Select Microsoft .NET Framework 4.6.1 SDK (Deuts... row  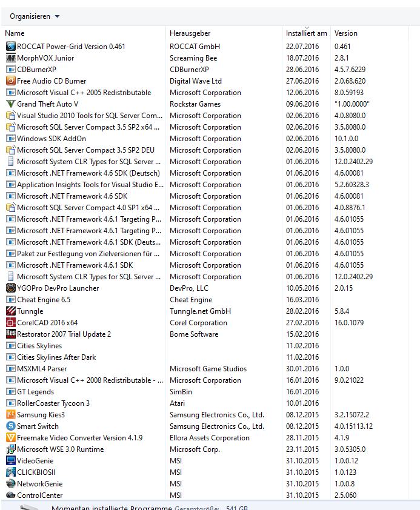click(x=89, y=242)
